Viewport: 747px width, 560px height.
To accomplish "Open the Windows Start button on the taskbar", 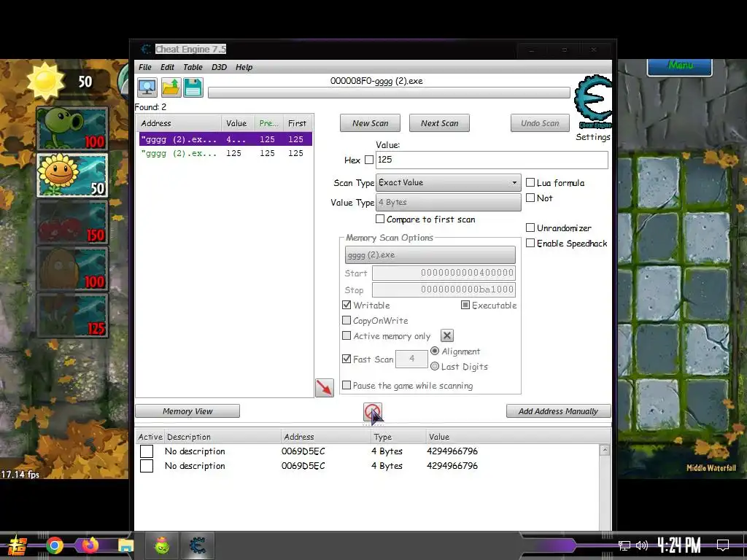I will tap(18, 545).
